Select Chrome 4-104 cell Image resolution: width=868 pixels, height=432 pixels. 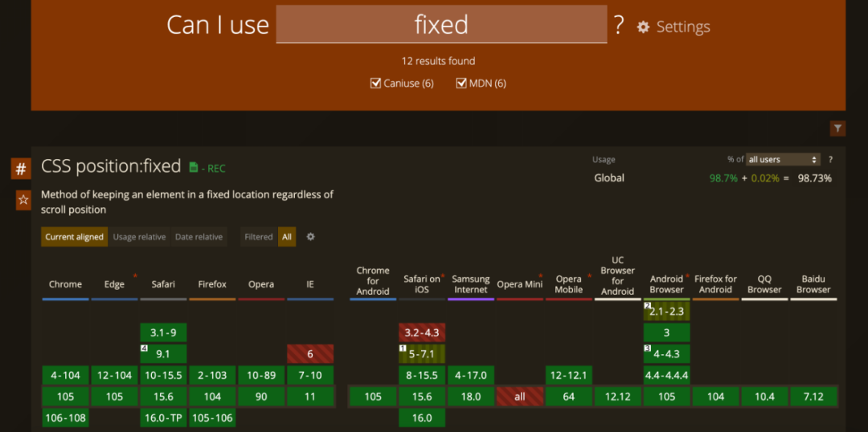pos(65,375)
